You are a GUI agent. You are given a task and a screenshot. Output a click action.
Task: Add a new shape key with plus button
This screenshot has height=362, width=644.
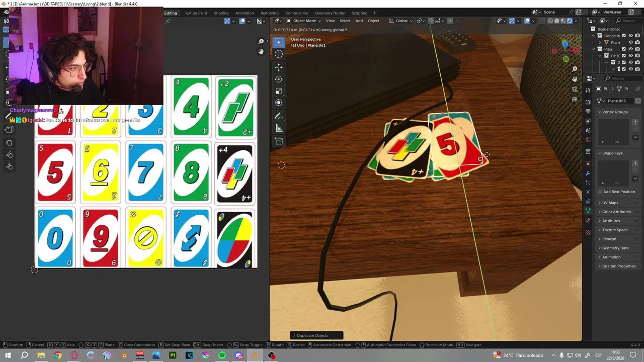tap(635, 163)
